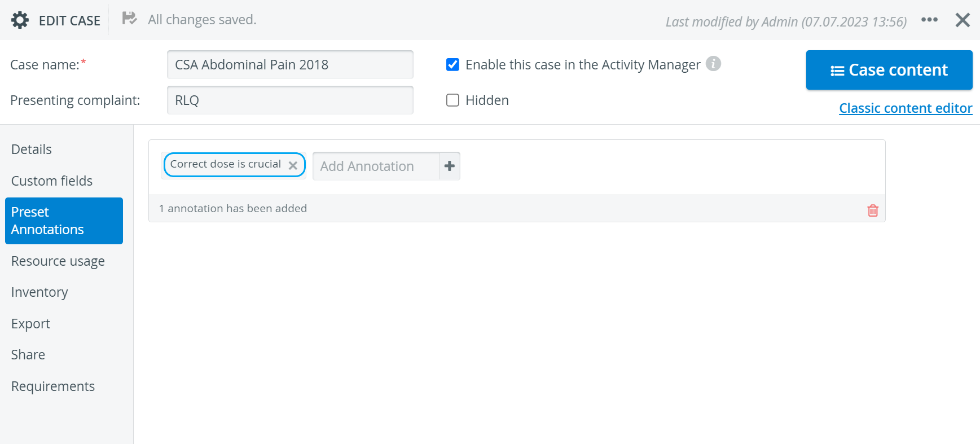
Task: Remove the 'Correct dose is crucial' annotation
Action: [293, 165]
